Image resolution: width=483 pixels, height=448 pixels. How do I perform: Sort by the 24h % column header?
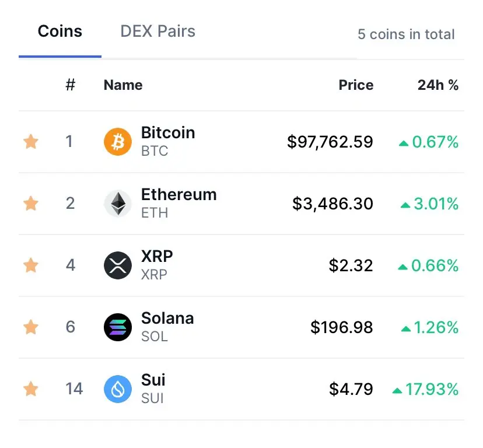437,85
